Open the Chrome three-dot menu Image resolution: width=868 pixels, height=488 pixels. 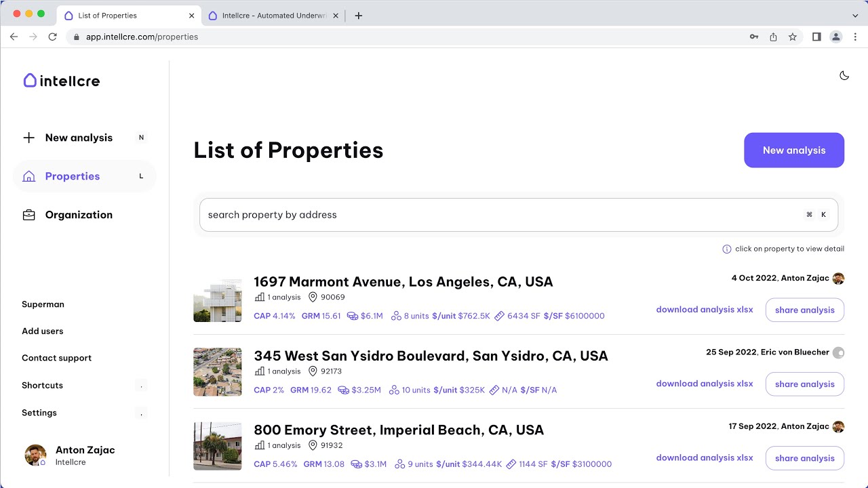tap(856, 37)
